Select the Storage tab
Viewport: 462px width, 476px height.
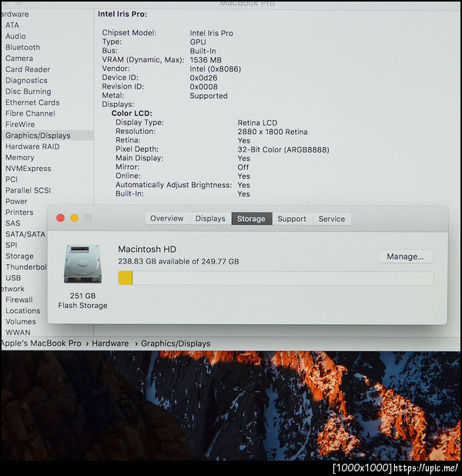(x=251, y=219)
